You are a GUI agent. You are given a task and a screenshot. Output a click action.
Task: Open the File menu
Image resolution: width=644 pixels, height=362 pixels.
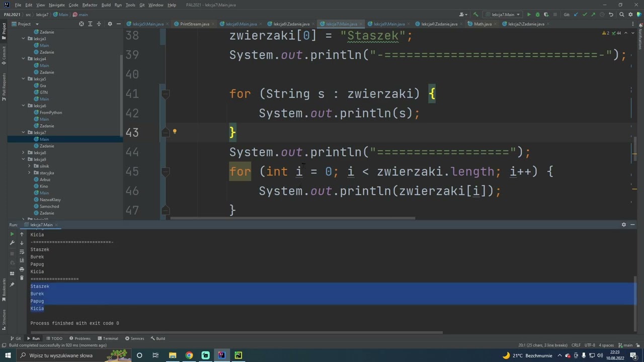(x=18, y=5)
